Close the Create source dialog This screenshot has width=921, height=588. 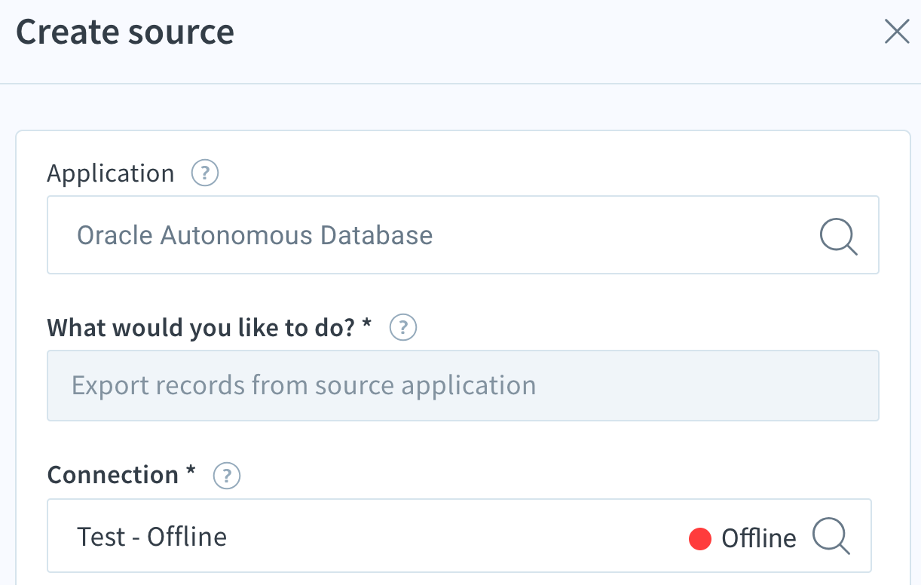[x=896, y=32]
